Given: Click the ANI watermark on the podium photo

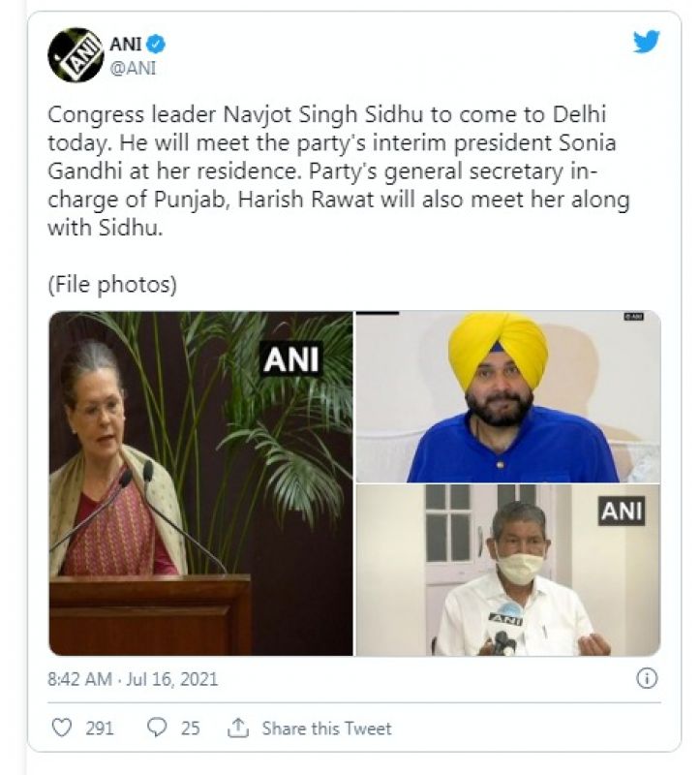Looking at the screenshot, I should coord(291,358).
